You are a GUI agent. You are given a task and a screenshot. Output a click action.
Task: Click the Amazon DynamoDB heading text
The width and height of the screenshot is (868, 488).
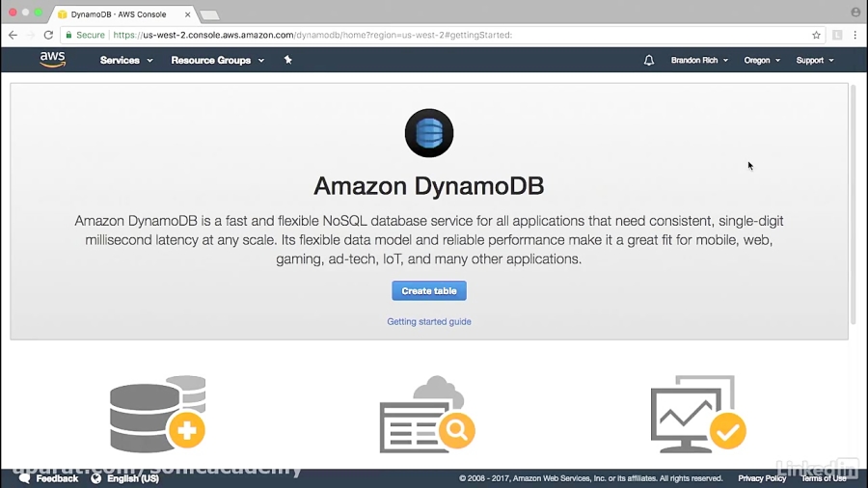(x=429, y=186)
